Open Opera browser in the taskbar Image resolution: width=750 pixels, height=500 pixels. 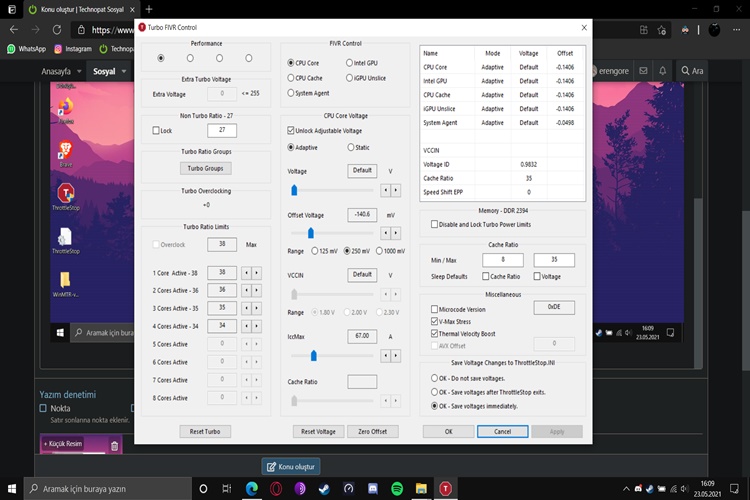point(276,489)
